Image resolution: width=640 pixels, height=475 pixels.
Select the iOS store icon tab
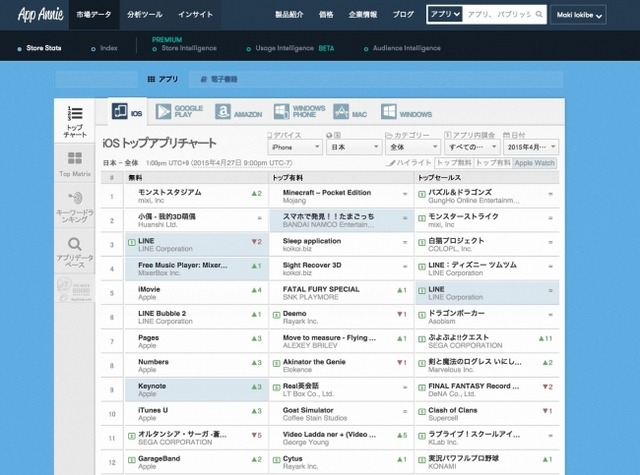pyautogui.click(x=120, y=111)
